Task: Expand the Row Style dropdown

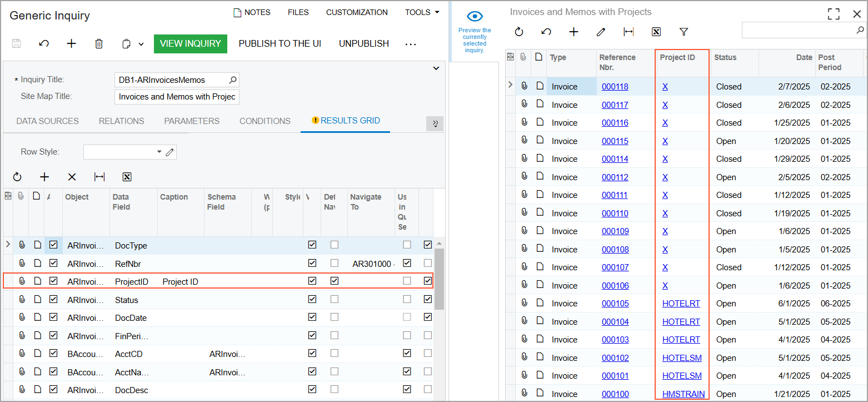Action: click(x=159, y=152)
